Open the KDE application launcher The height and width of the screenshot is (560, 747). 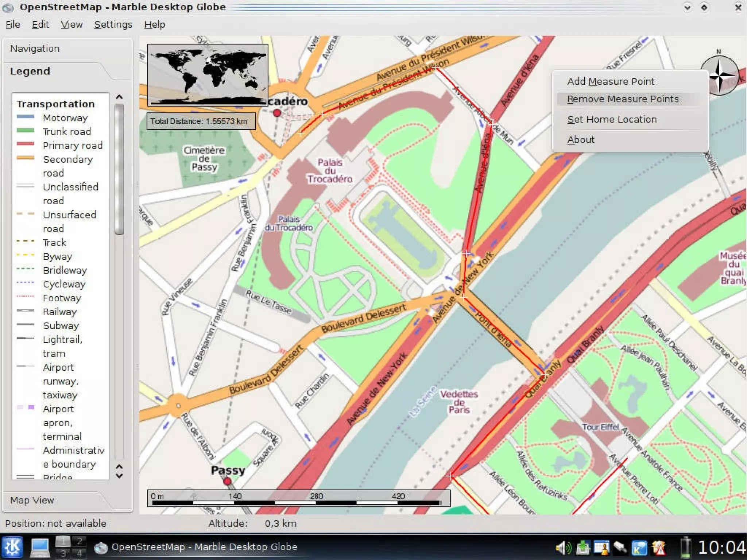pyautogui.click(x=12, y=547)
